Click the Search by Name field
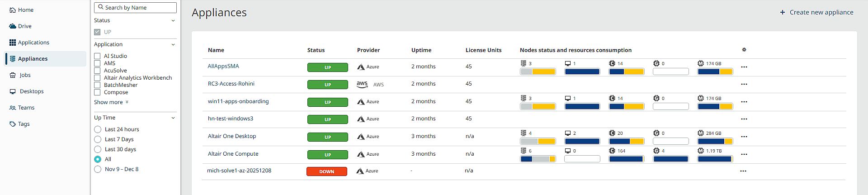The height and width of the screenshot is (195, 868). 135,8
